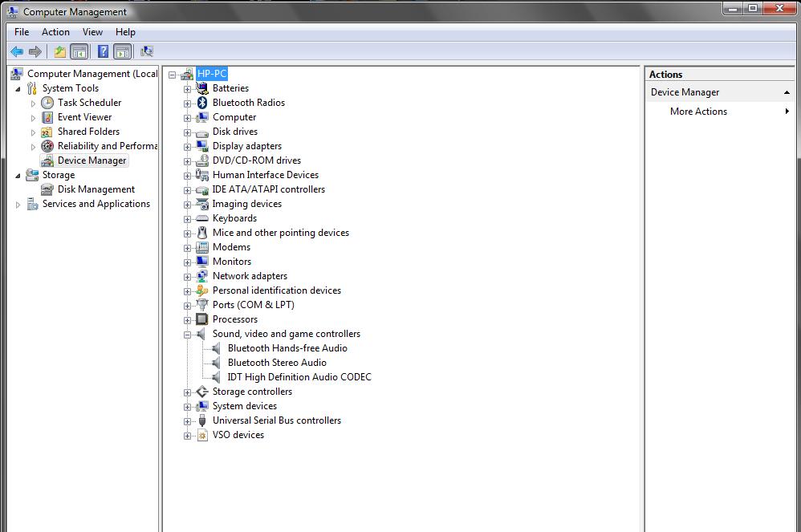Viewport: 801px width, 532px height.
Task: Collapse the Device Manager actions section
Action: pyautogui.click(x=787, y=92)
